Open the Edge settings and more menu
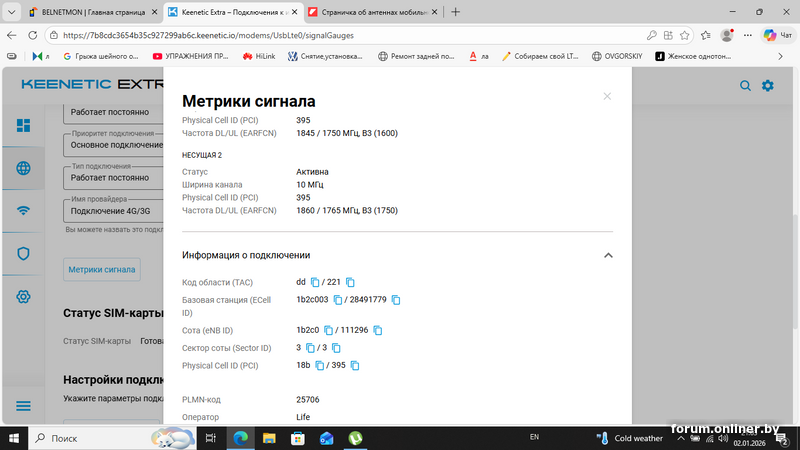800x450 pixels. (x=747, y=35)
